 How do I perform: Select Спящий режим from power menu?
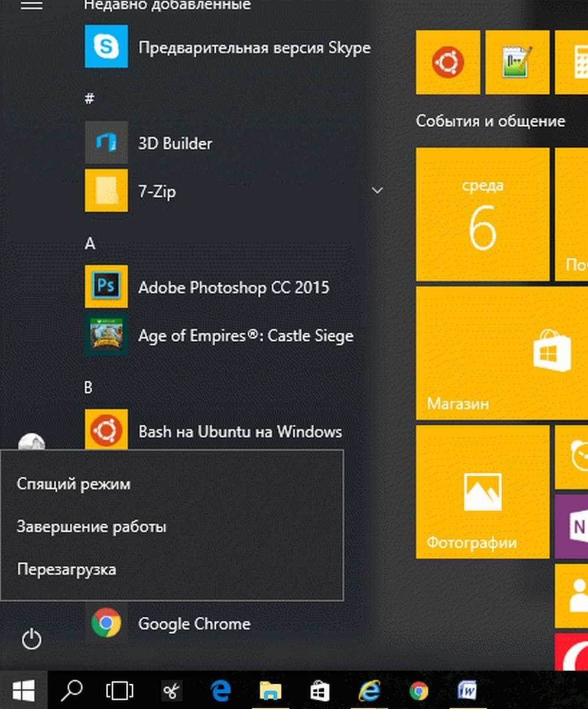[x=74, y=484]
